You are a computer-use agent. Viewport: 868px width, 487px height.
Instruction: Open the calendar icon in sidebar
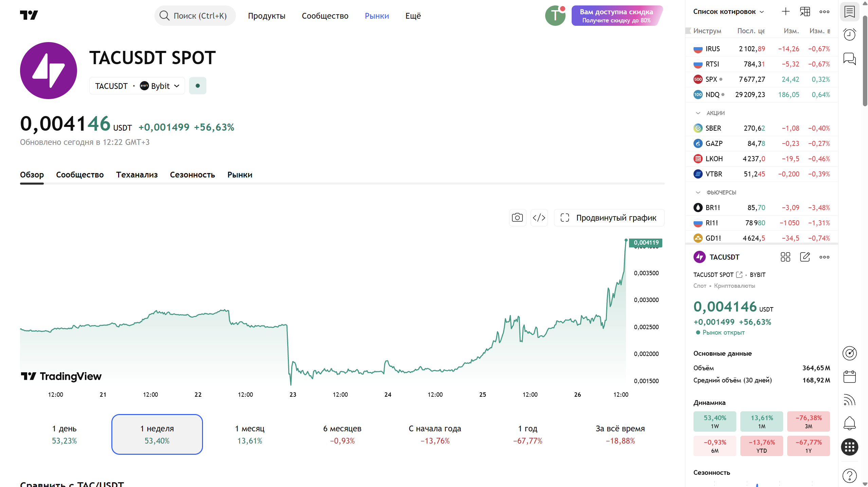pyautogui.click(x=849, y=377)
